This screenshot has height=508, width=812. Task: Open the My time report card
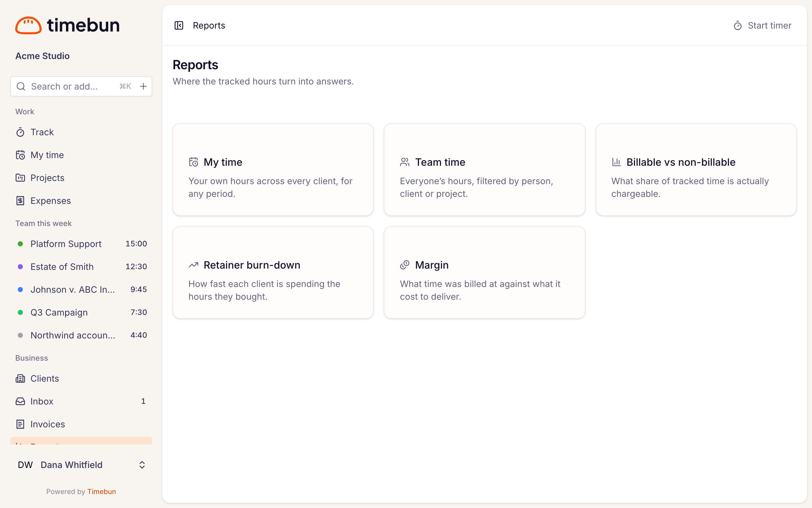point(273,170)
